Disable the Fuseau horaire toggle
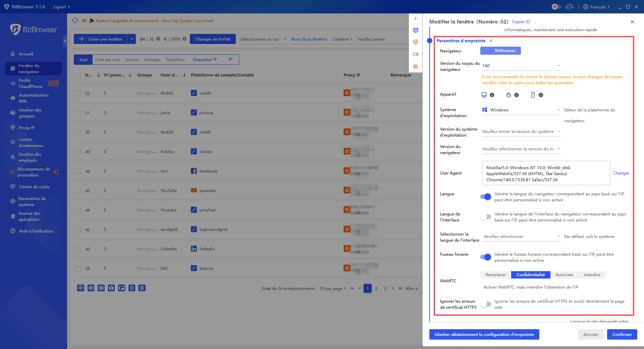 (485, 257)
